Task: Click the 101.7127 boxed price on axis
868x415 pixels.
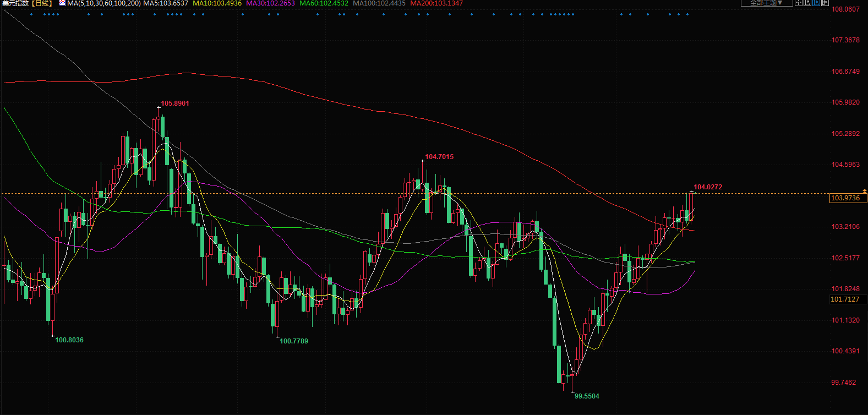Action: [845, 299]
